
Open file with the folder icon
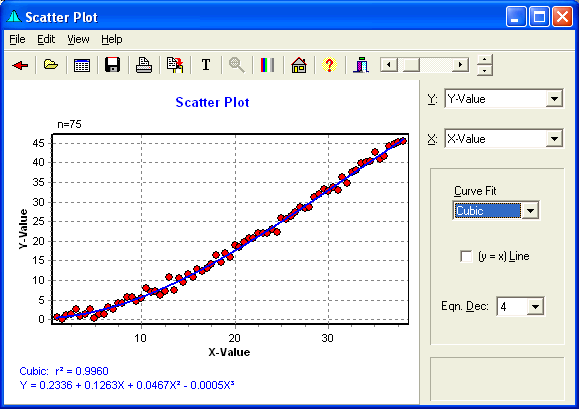tap(51, 65)
